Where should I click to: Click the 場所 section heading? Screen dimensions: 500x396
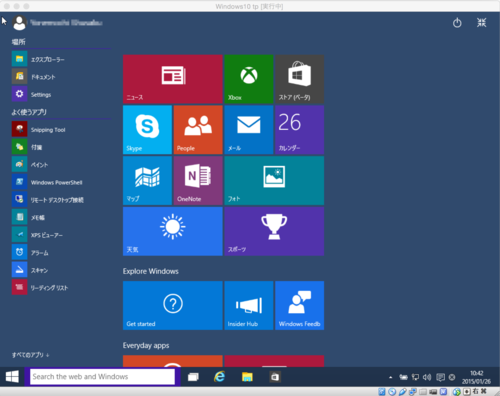click(x=19, y=42)
